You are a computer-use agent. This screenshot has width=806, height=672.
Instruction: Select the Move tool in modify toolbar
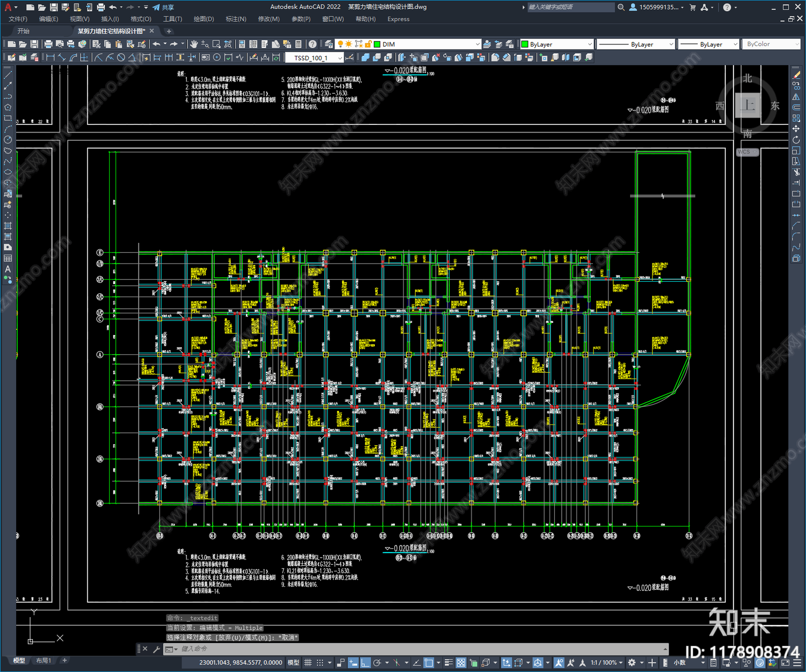(x=796, y=129)
